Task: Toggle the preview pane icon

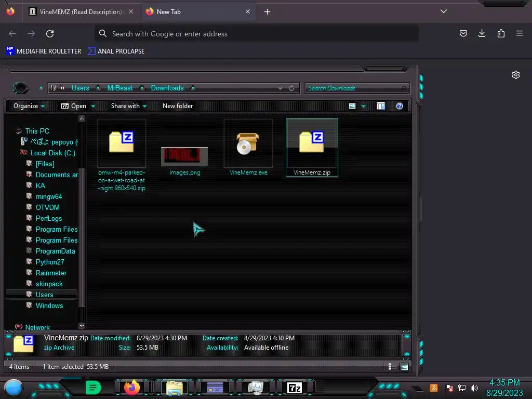Action: [381, 106]
